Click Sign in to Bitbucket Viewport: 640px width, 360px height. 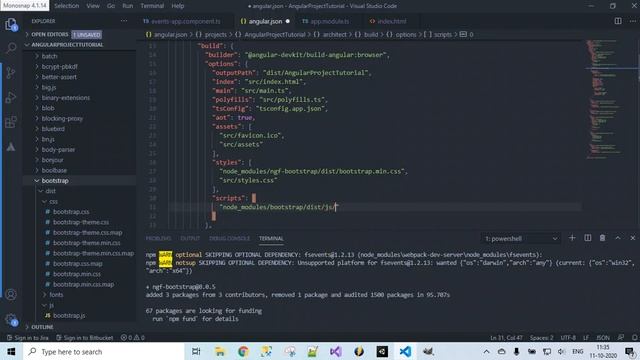click(x=84, y=338)
